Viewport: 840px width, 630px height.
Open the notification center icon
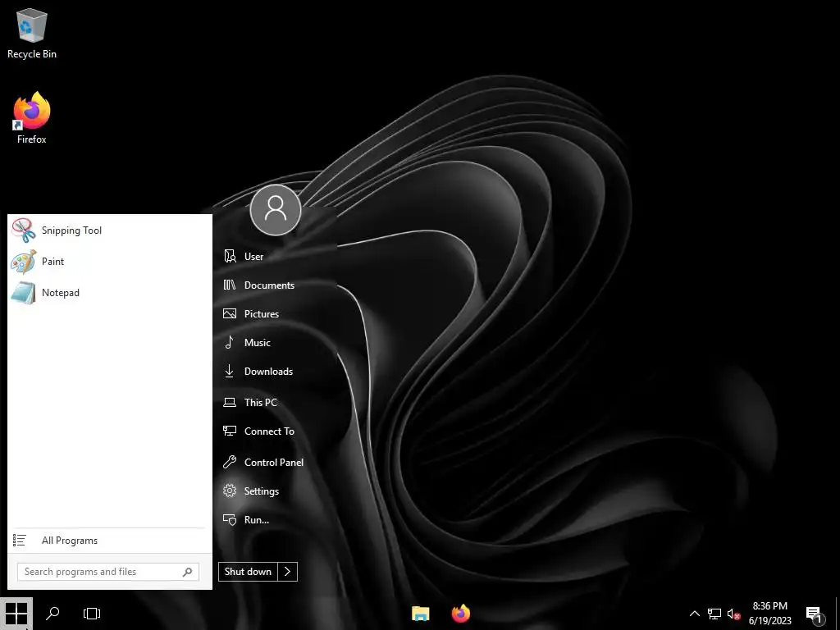(815, 615)
